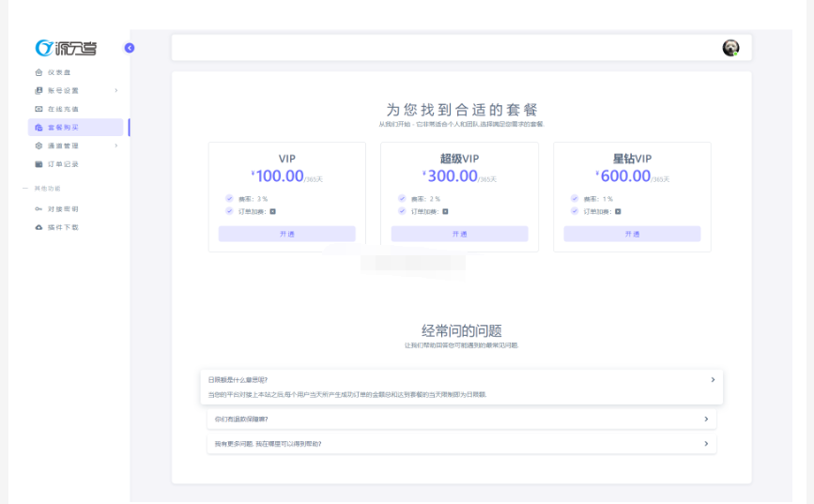Expand the 账号设置 submenu arrow
The image size is (814, 504).
[116, 90]
